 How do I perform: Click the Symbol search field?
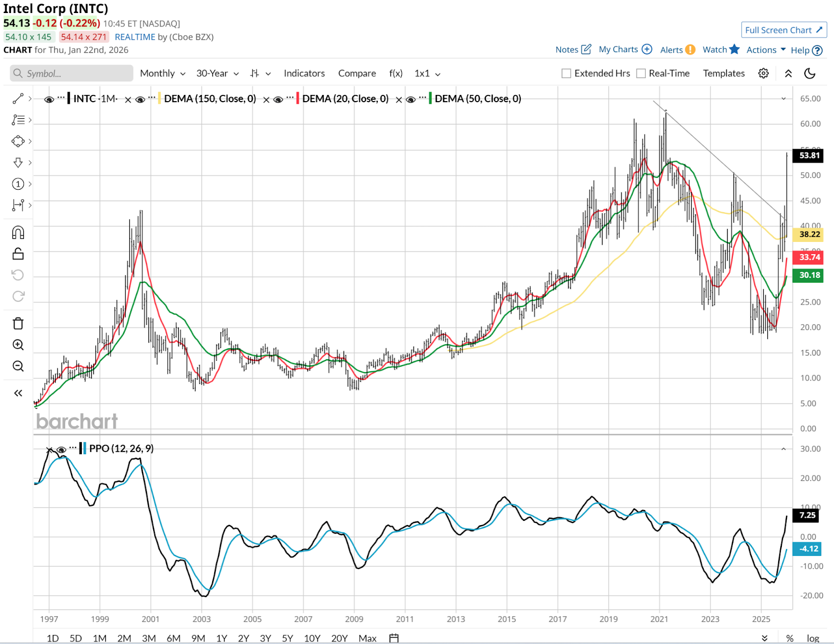coord(71,74)
